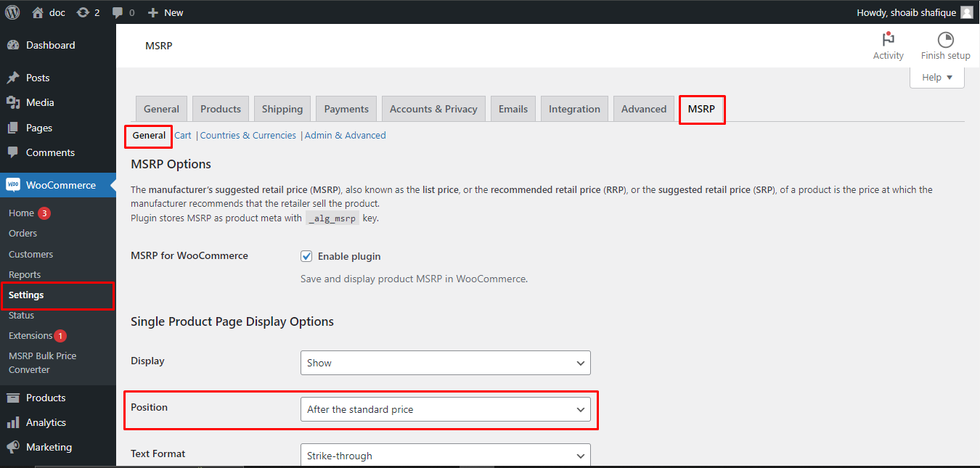Open the Extensions submenu item
The image size is (980, 468).
[x=30, y=336]
